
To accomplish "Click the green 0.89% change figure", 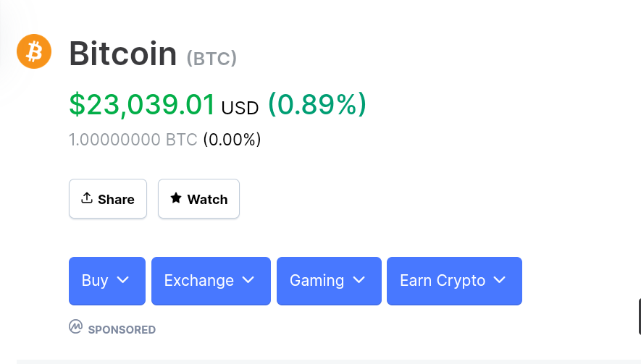I will [x=317, y=104].
